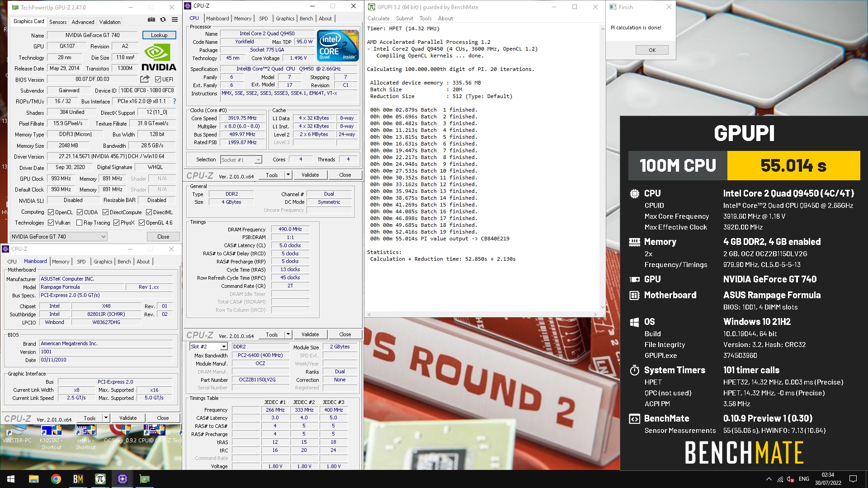Click the Lookup button in GPU-Z
Viewport: 868px width, 488px height.
coord(159,35)
